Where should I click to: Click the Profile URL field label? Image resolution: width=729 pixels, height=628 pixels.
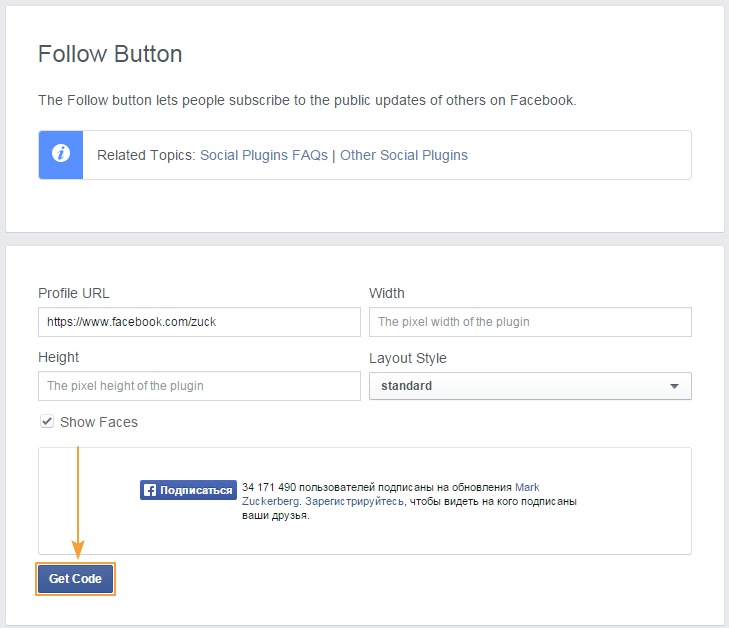coord(74,293)
